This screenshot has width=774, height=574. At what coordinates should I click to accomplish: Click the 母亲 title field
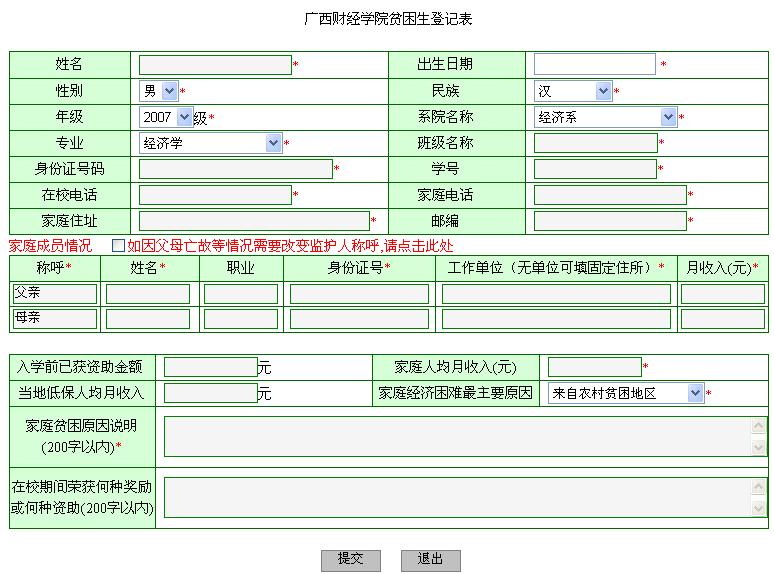[55, 319]
